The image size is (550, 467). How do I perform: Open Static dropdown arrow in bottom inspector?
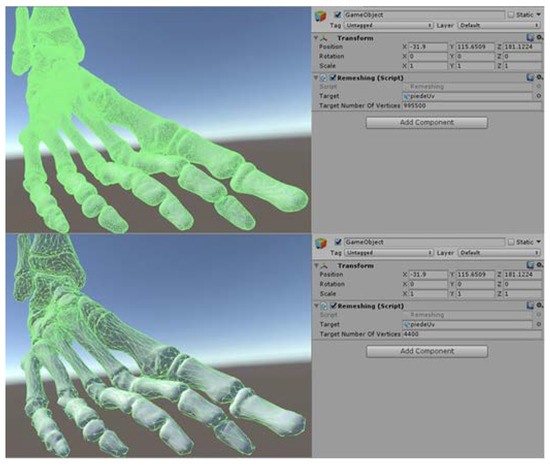coord(539,242)
